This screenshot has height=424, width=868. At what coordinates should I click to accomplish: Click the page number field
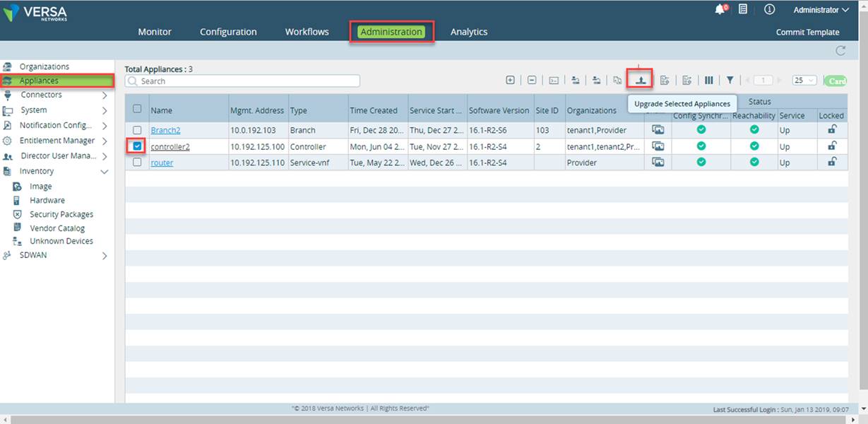pyautogui.click(x=763, y=81)
